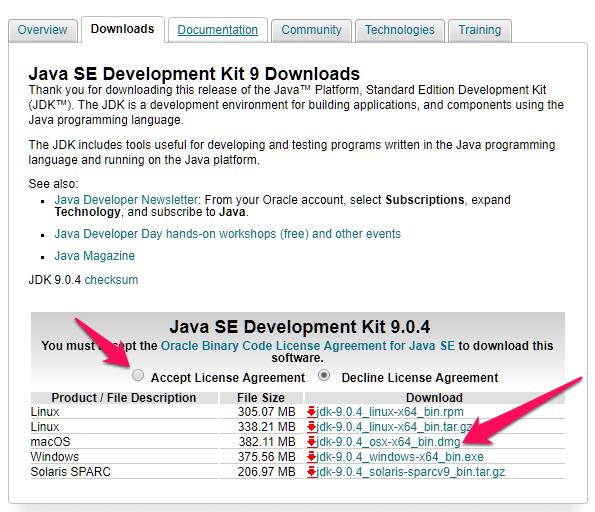Click the 338.21 MB file size value
Screen dimensions: 595x512
tap(266, 427)
